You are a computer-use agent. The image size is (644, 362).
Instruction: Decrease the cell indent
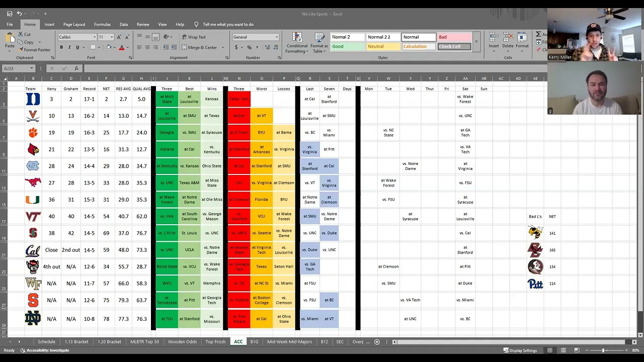pos(166,47)
